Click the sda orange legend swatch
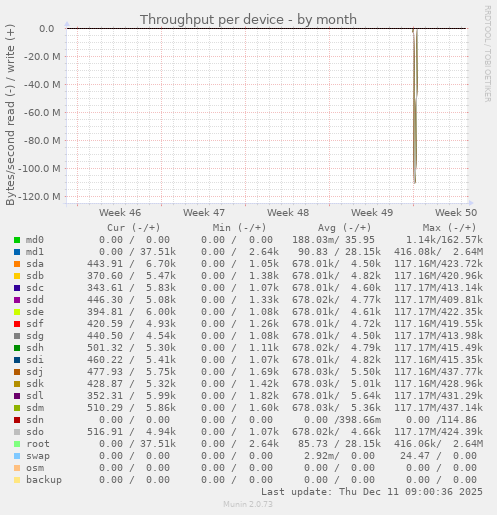 click(x=17, y=264)
